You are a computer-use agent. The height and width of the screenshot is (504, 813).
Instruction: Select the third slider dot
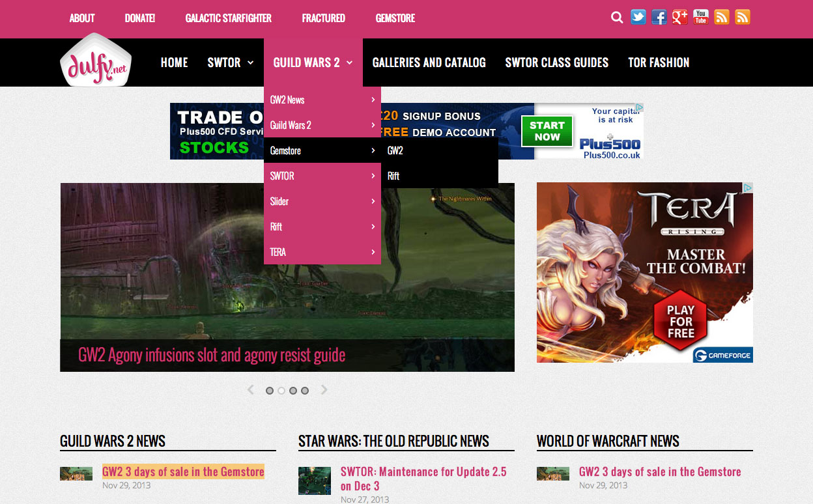[x=293, y=391]
